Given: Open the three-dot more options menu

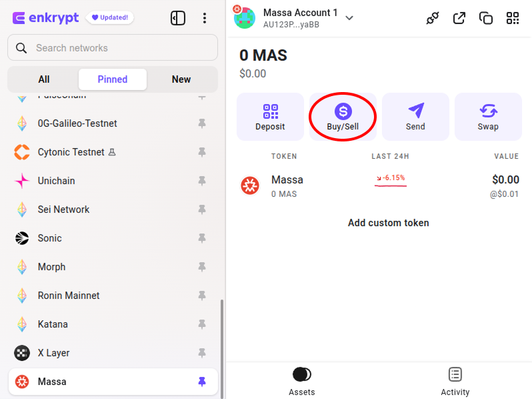Looking at the screenshot, I should [x=204, y=18].
